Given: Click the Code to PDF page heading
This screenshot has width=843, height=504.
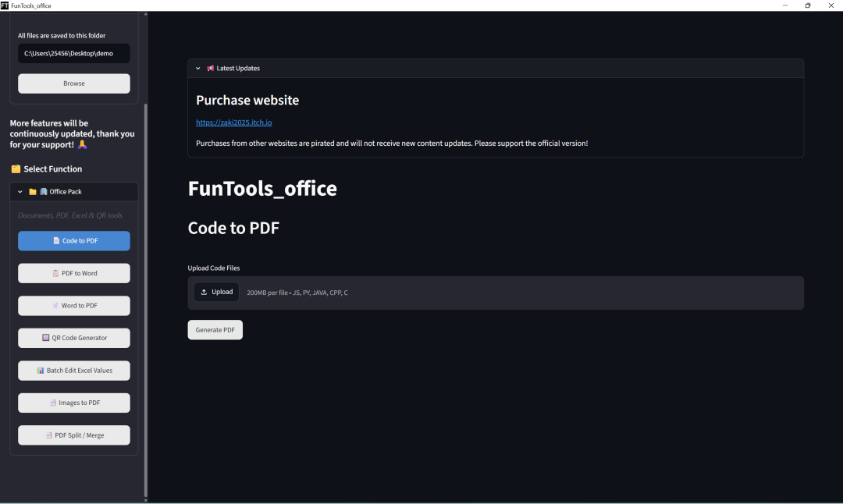Looking at the screenshot, I should pos(233,228).
